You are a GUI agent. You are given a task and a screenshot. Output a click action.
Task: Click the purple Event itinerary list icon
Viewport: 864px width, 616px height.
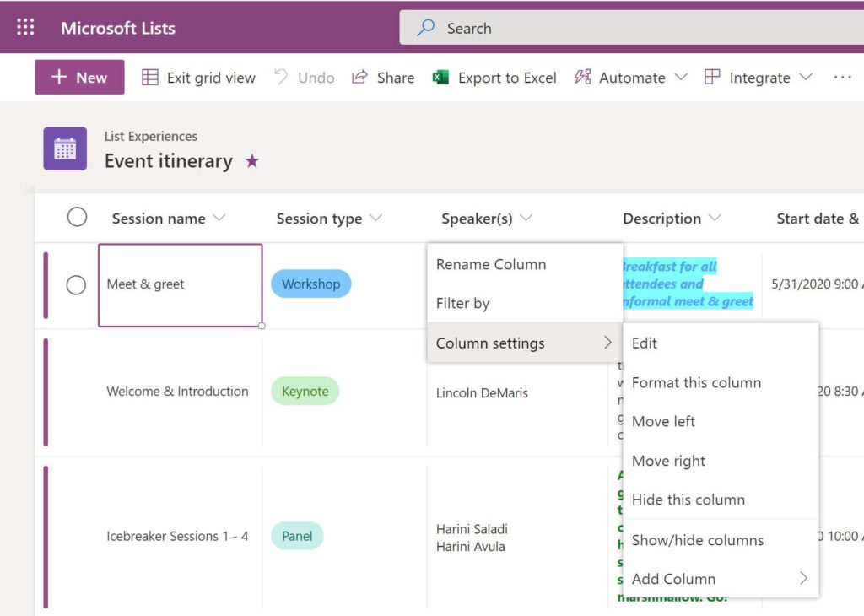(65, 148)
